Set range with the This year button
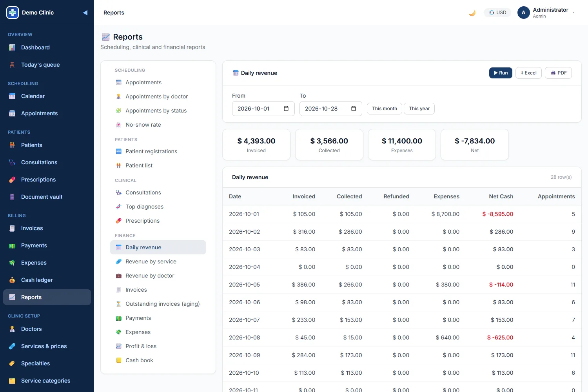The image size is (588, 392). point(419,109)
